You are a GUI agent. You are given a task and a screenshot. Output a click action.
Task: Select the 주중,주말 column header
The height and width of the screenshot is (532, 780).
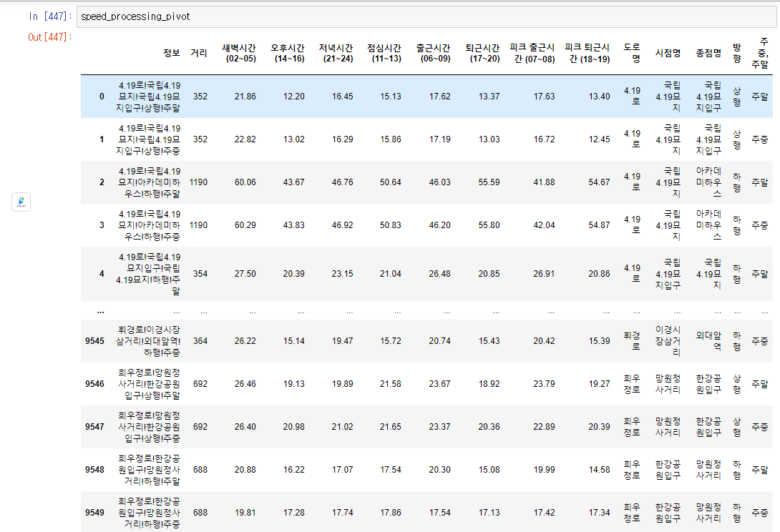point(760,53)
